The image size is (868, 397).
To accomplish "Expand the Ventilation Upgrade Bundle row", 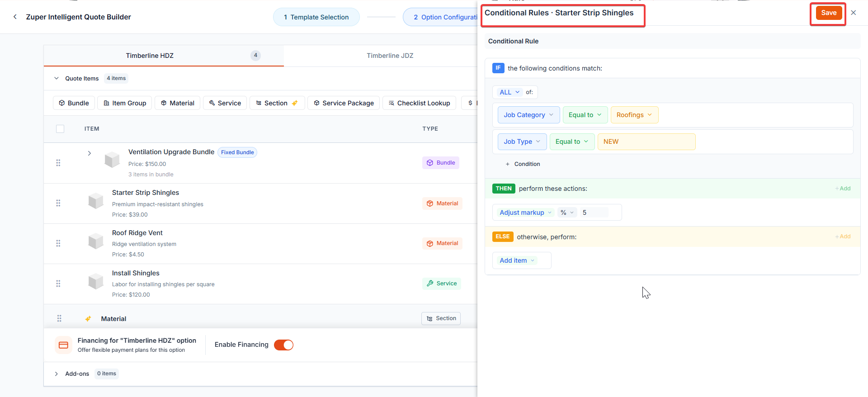I will (90, 153).
